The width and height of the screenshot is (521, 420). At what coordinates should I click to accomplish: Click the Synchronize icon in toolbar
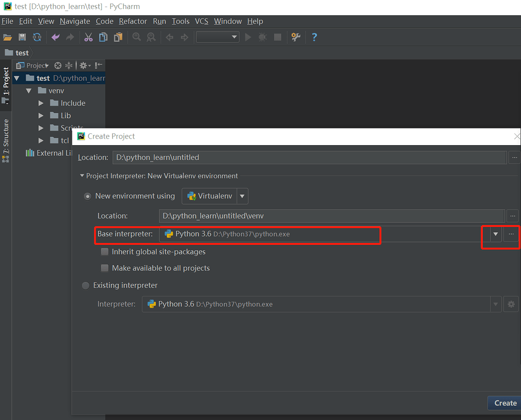[37, 37]
